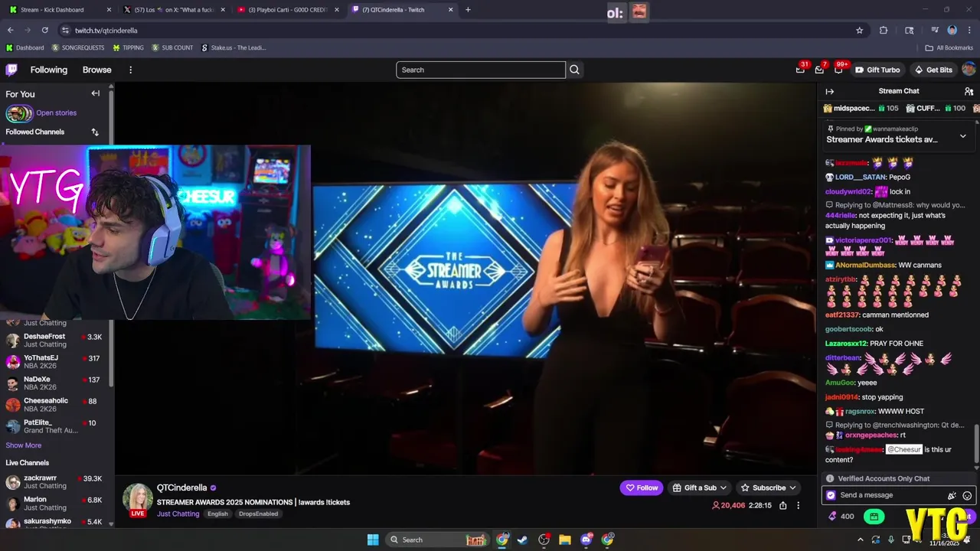Reload the browser page
Image resolution: width=980 pixels, height=551 pixels.
tap(44, 31)
